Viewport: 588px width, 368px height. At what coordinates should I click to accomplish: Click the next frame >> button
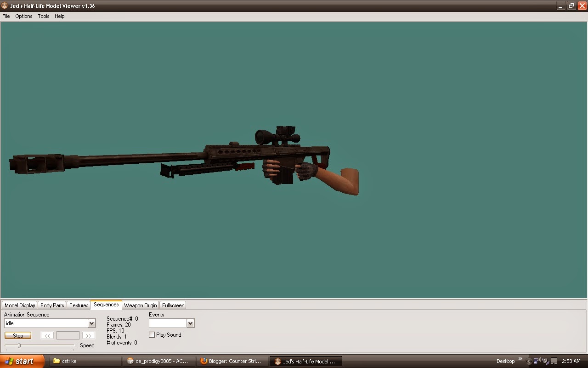click(x=89, y=336)
